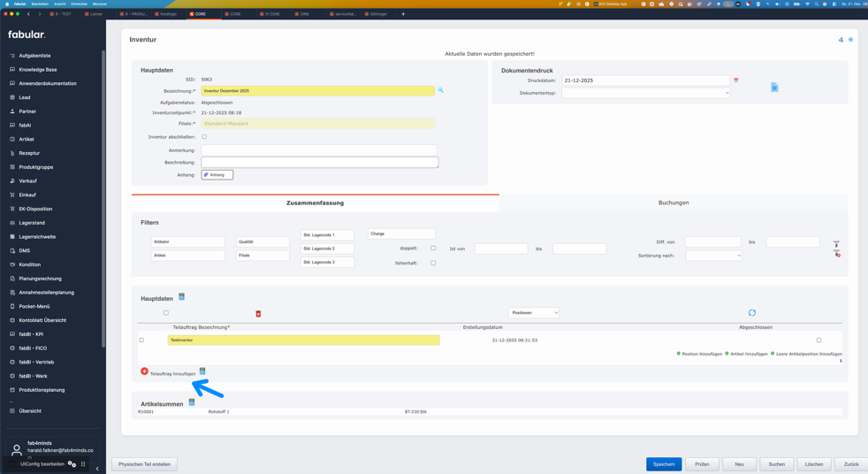Click into the Anmerkung text field
Screen dimensions: 868x474
click(318, 150)
